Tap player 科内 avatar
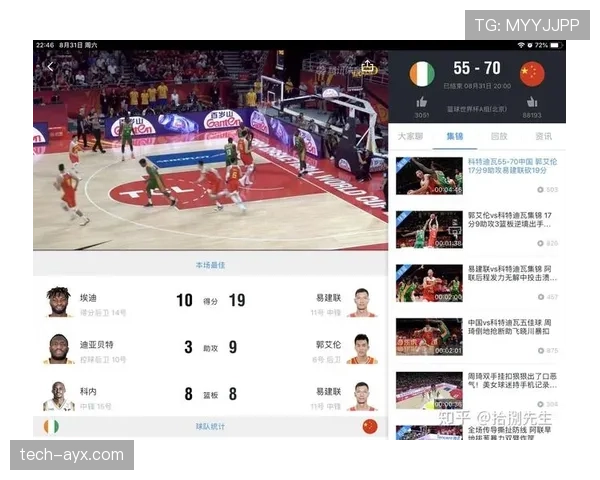The height and width of the screenshot is (480, 600). [x=59, y=396]
